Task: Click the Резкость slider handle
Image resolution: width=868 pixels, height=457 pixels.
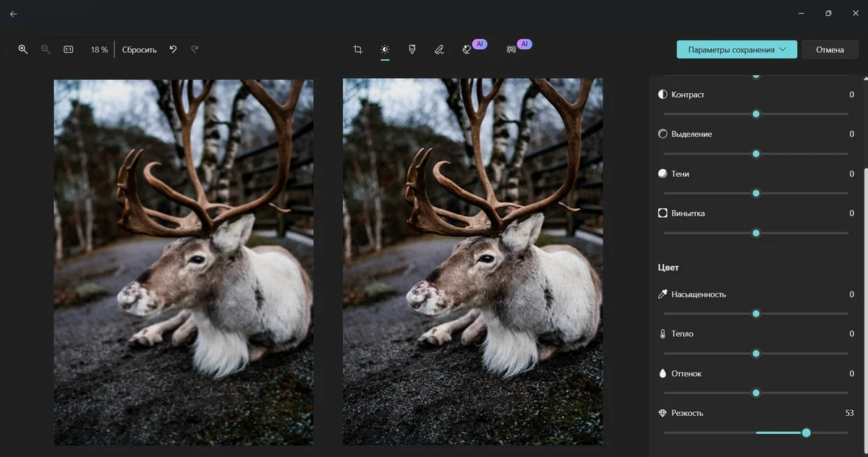Action: point(806,432)
